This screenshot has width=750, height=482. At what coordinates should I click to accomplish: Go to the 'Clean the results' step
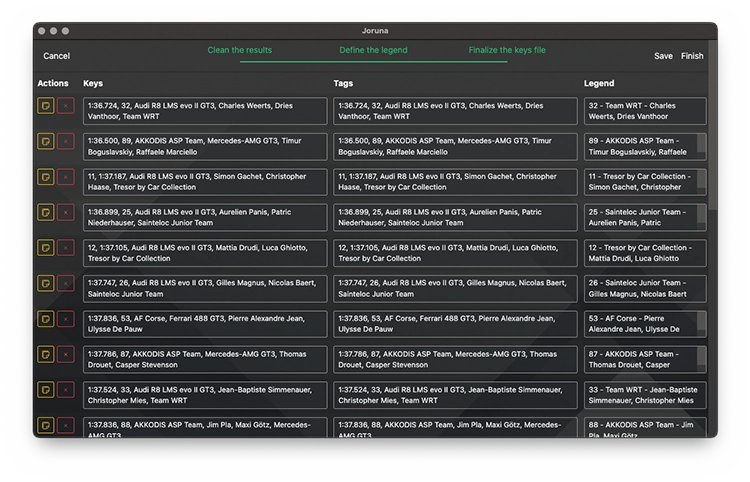point(239,50)
